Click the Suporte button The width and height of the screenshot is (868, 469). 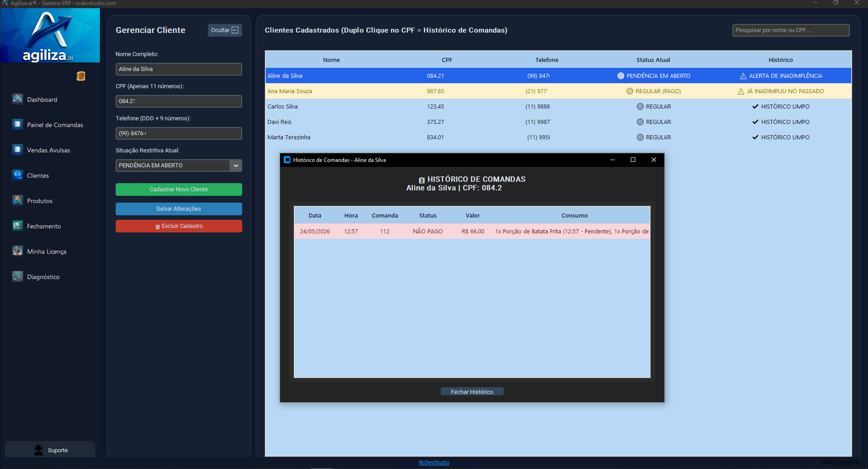click(50, 450)
